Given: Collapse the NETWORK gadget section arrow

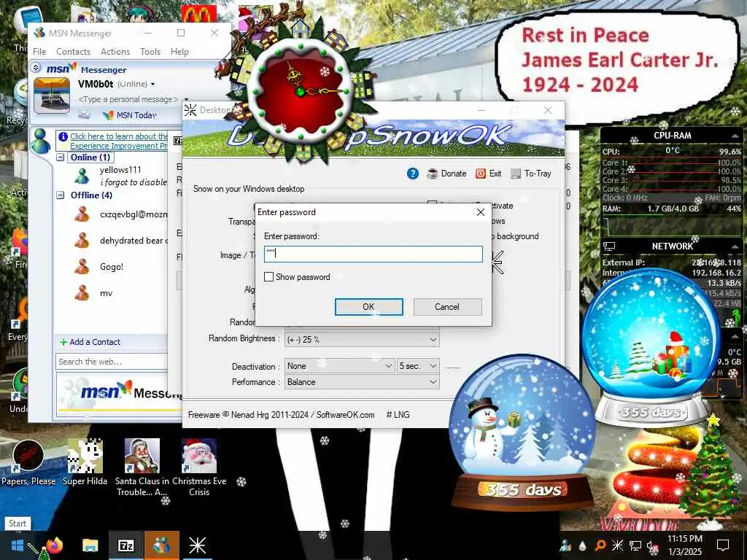Looking at the screenshot, I should click(735, 246).
